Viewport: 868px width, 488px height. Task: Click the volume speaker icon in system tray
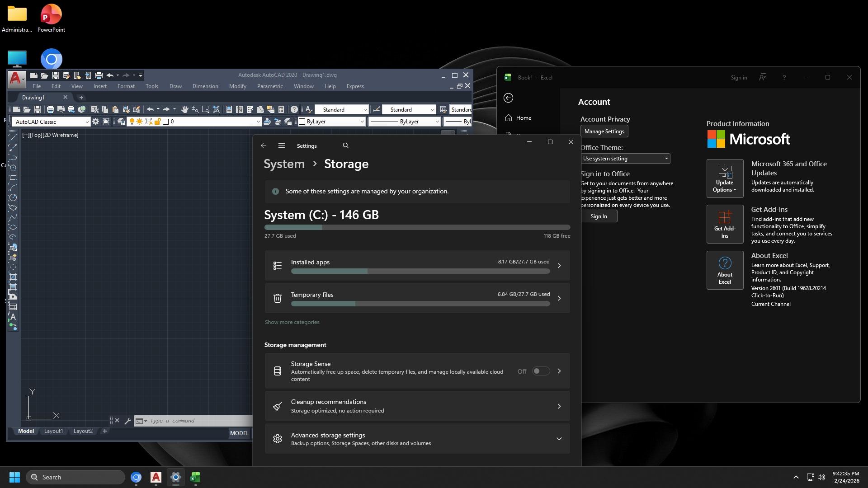click(821, 477)
